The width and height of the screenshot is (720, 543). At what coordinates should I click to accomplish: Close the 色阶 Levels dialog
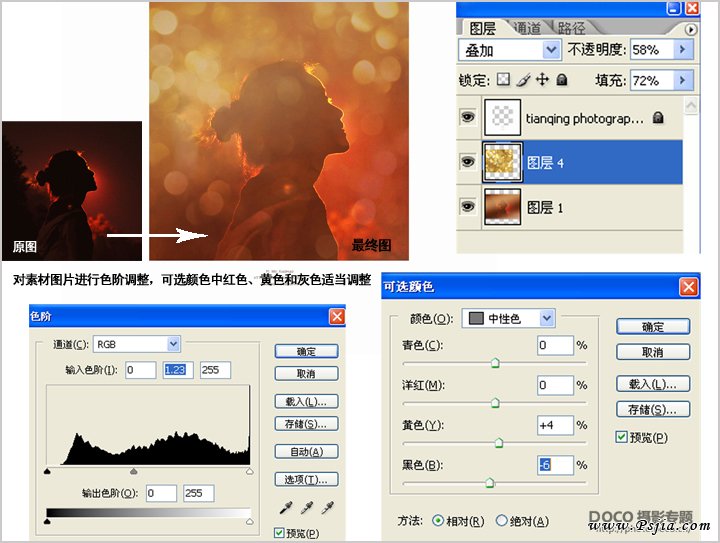click(337, 316)
